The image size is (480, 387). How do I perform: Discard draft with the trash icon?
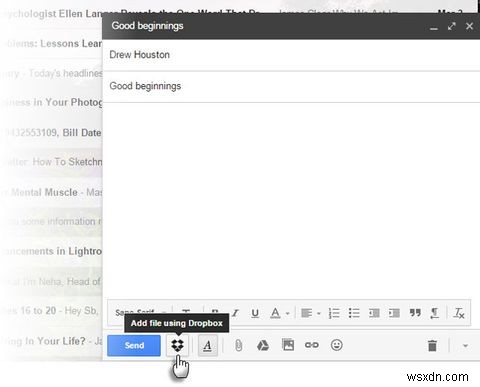432,346
